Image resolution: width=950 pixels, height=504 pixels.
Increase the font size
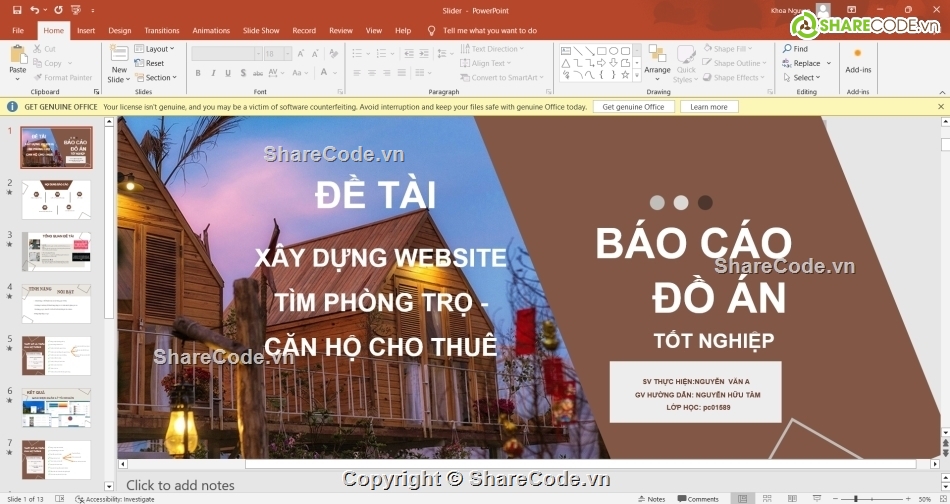coord(301,53)
